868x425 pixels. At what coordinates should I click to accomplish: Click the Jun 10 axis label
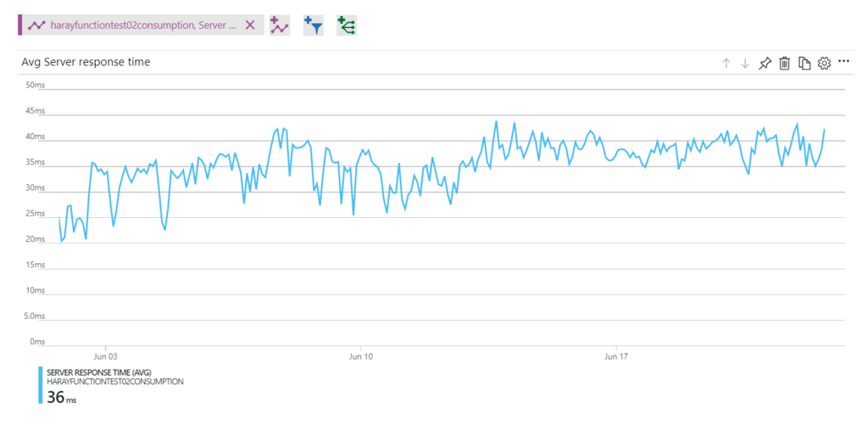(x=361, y=355)
